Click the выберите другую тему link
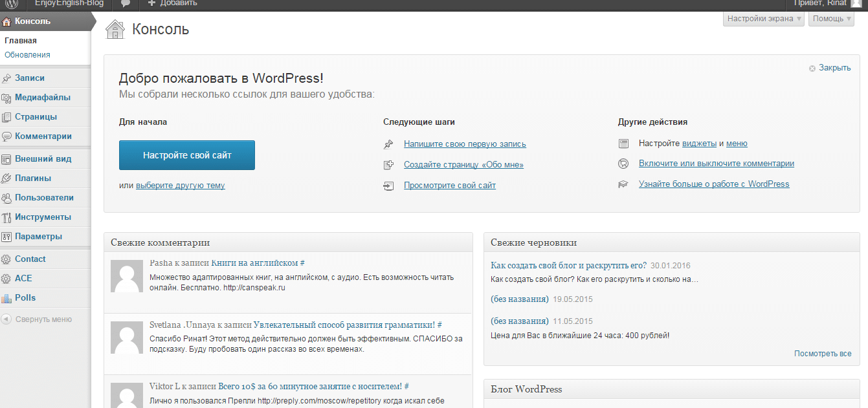Viewport: 868px width, 408px height. pos(181,186)
